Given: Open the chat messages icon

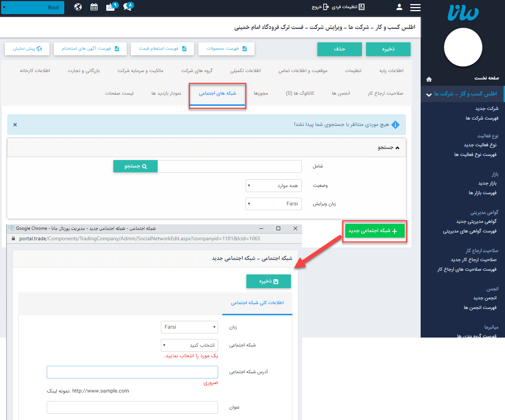Looking at the screenshot, I should coord(127,7).
